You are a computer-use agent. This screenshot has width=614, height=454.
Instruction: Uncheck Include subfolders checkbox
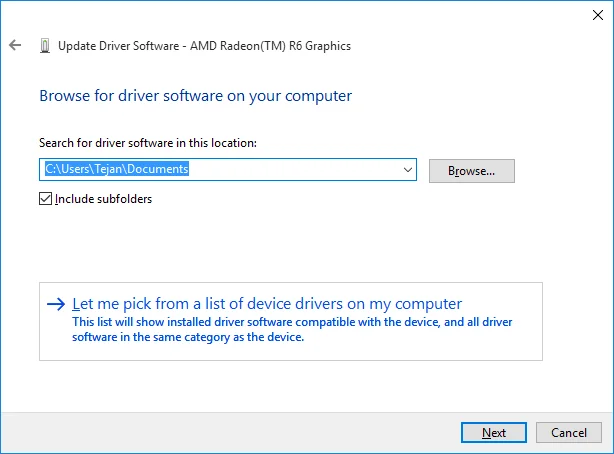click(x=45, y=199)
